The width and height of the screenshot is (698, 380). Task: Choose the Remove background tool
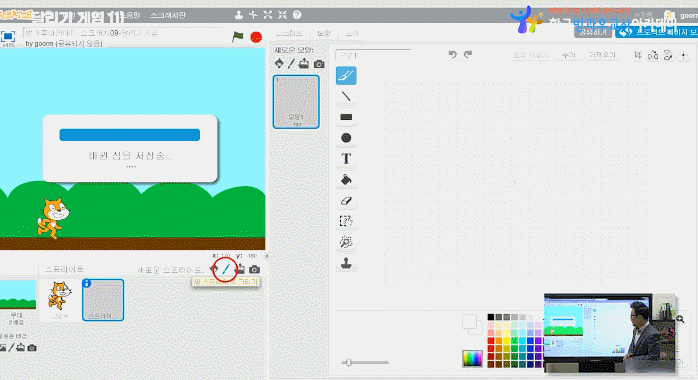[346, 242]
